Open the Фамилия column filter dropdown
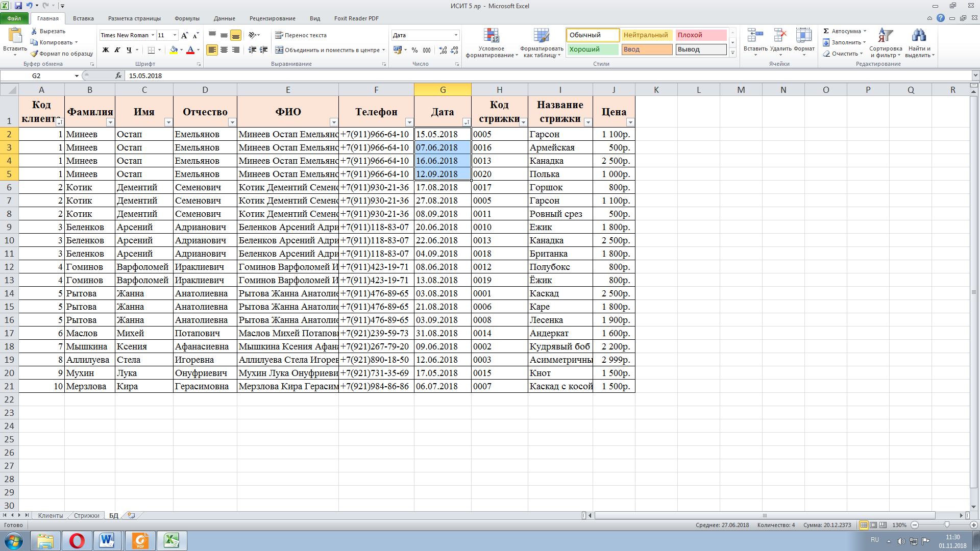This screenshot has width=980, height=551. [x=110, y=122]
